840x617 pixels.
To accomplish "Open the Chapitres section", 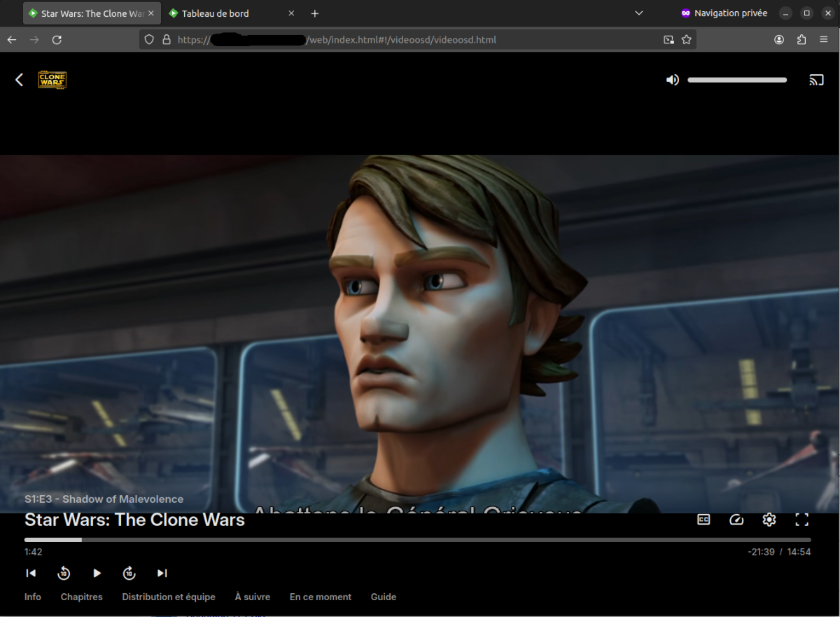I will 81,597.
